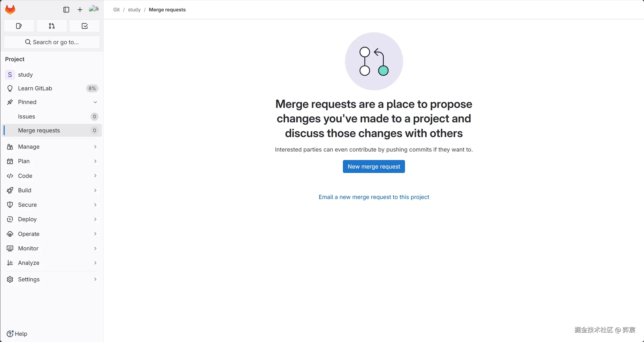Go to study in the breadcrumb
Viewport: 644px width, 342px height.
click(x=134, y=10)
